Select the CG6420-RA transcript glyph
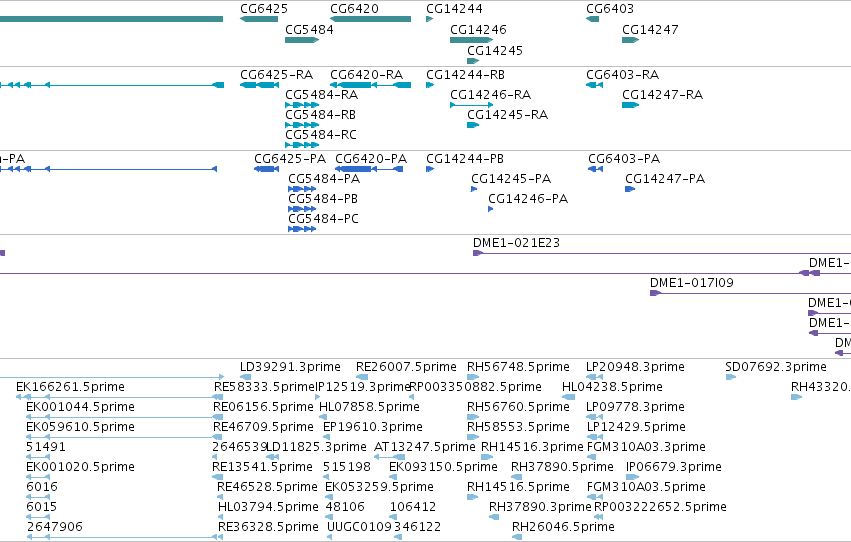 click(370, 85)
